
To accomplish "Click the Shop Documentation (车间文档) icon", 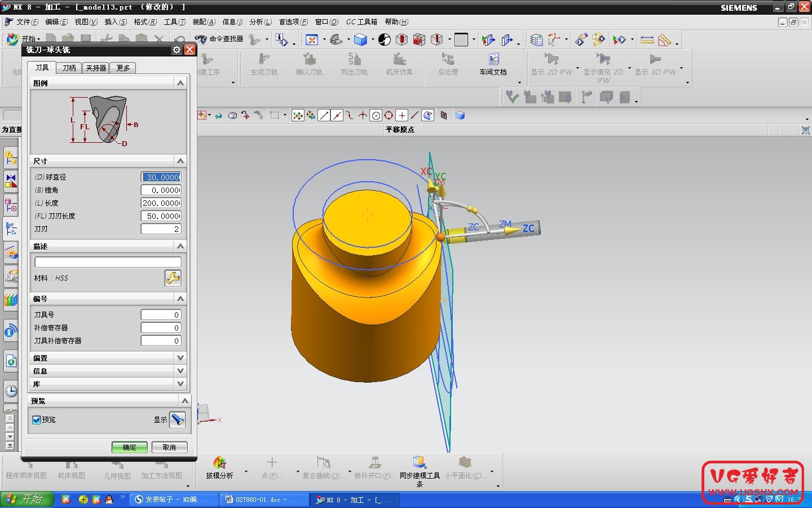I will pyautogui.click(x=493, y=59).
